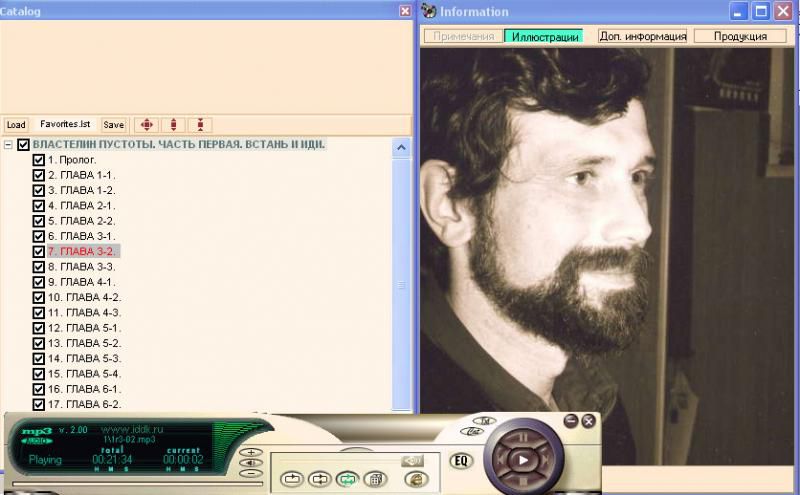Switch to the "Доп. информация" tab
The image size is (800, 495).
(642, 36)
